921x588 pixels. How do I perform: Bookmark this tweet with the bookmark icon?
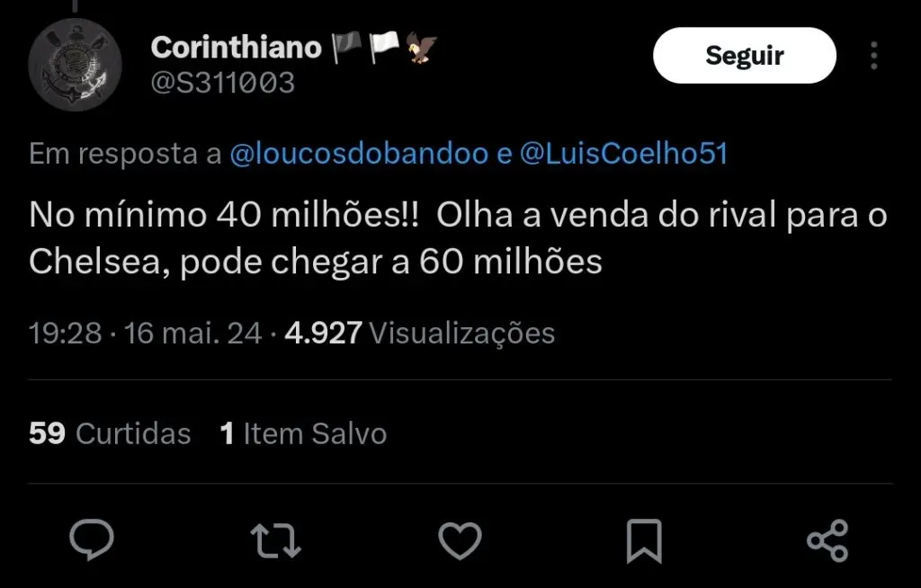coord(643,540)
